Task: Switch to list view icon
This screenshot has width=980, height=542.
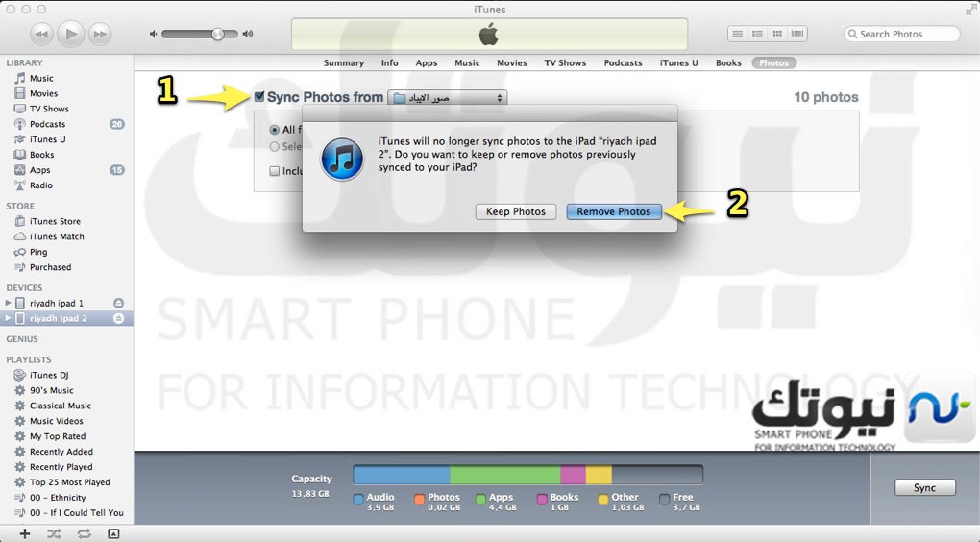Action: (738, 34)
